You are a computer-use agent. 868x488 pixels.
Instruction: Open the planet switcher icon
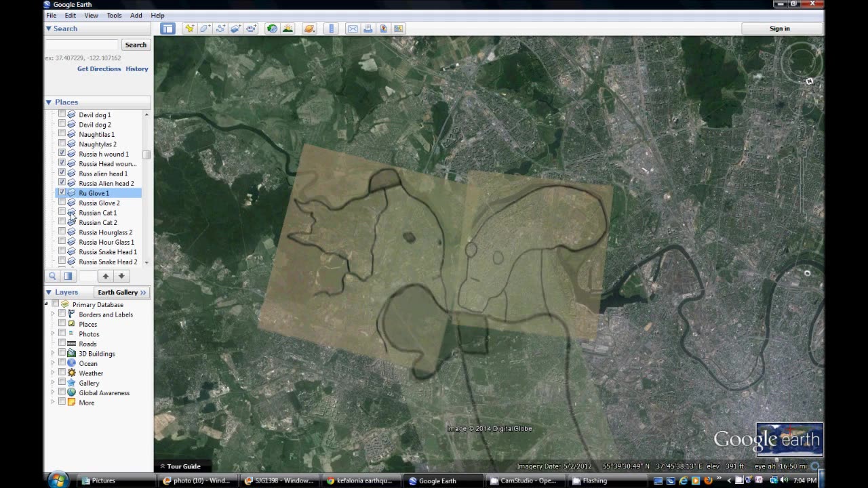pos(309,28)
